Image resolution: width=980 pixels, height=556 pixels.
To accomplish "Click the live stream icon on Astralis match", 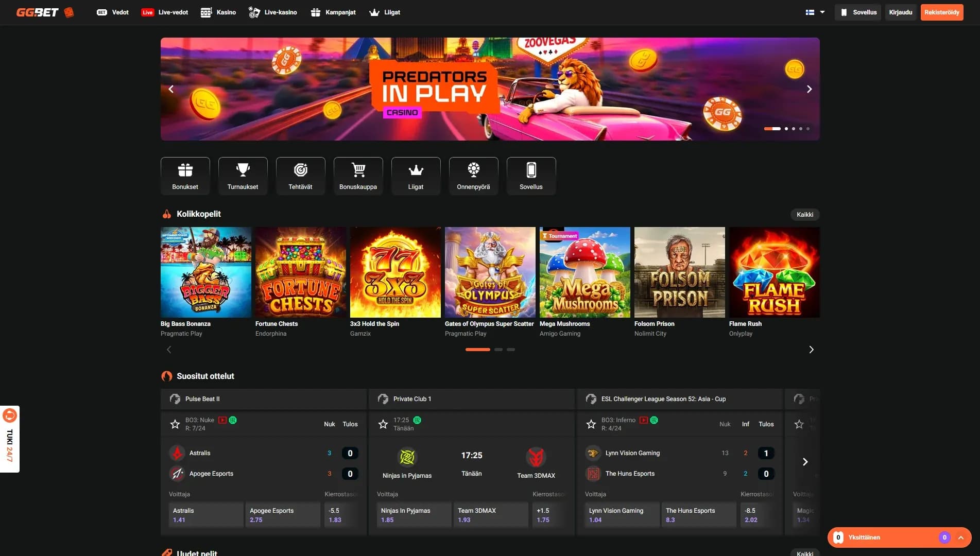I will coord(222,420).
